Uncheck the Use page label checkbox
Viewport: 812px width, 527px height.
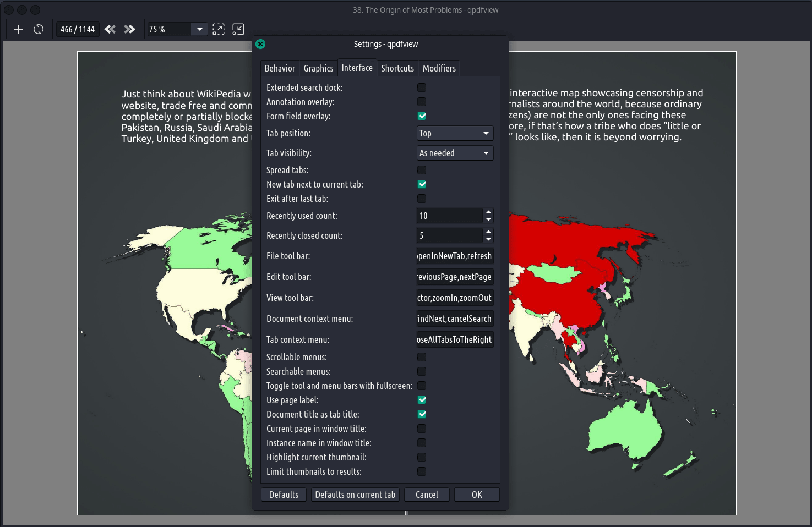[x=422, y=400]
